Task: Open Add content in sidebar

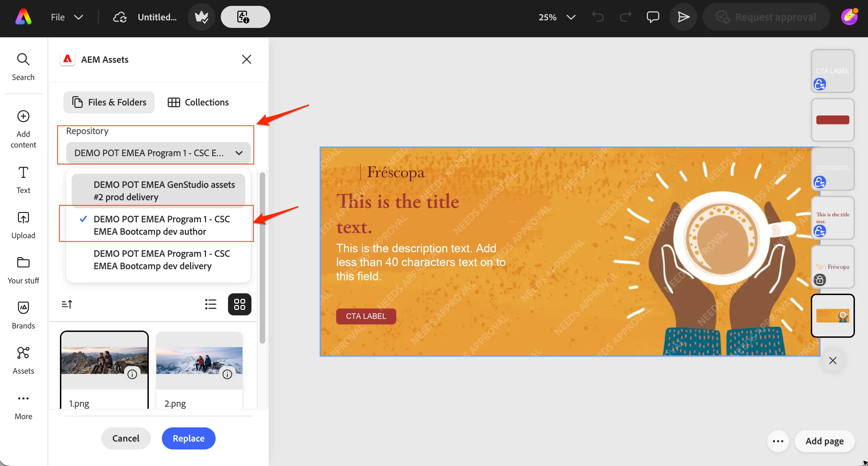Action: 23,129
